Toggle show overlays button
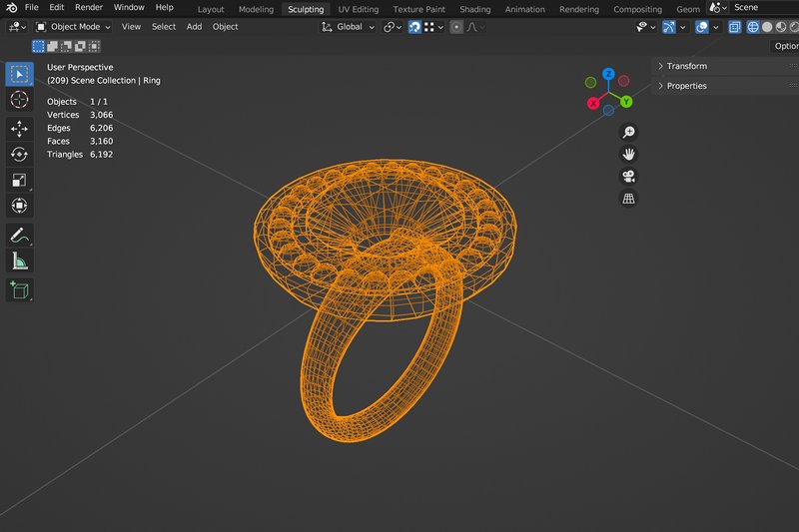Image resolution: width=799 pixels, height=532 pixels. click(702, 27)
